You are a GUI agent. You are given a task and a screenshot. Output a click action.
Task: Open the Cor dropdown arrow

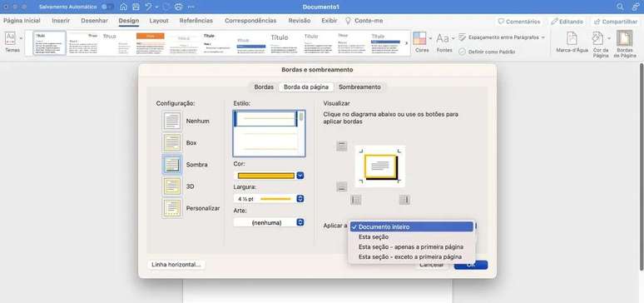300,176
